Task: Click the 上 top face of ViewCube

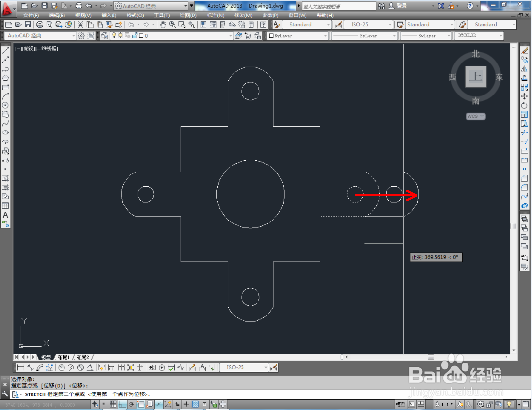Action: 476,77
